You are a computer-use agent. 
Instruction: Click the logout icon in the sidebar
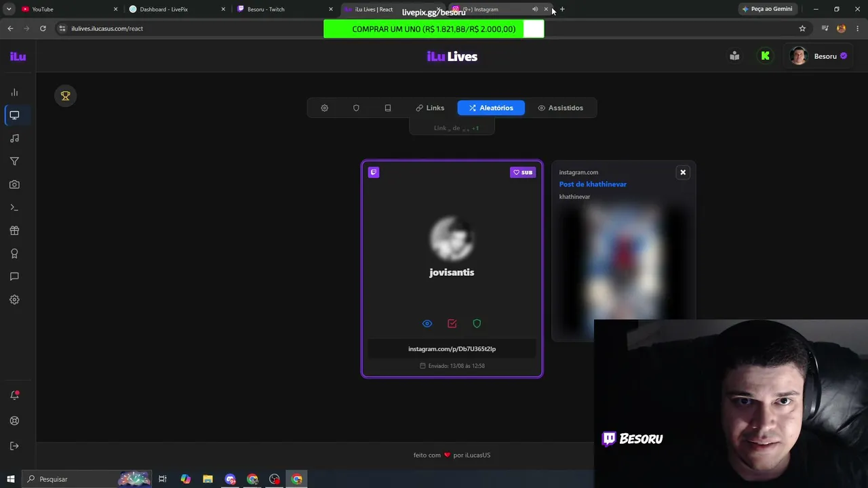tap(14, 445)
